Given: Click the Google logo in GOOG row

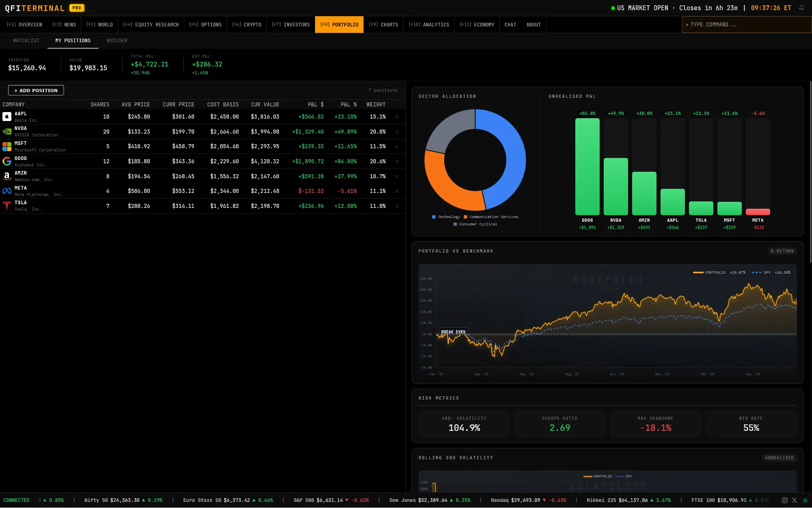Looking at the screenshot, I should [7, 161].
